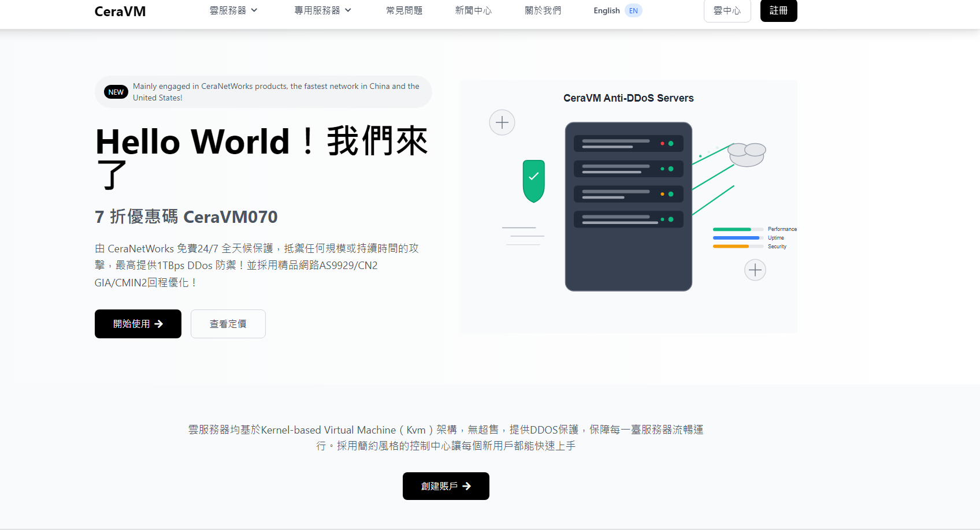
Task: Click the 7 折優惠碼 CeraVM070 text
Action: (x=186, y=217)
